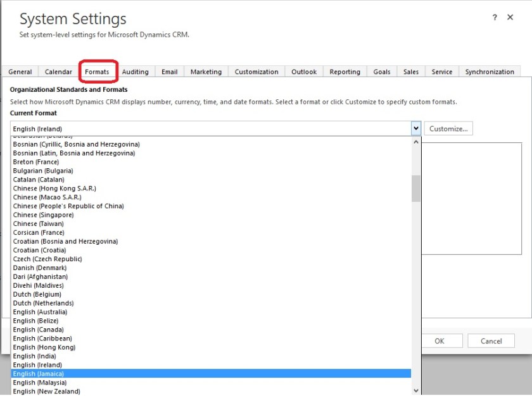Switch to the Email tab
Screen dimensions: 532x396
point(169,71)
